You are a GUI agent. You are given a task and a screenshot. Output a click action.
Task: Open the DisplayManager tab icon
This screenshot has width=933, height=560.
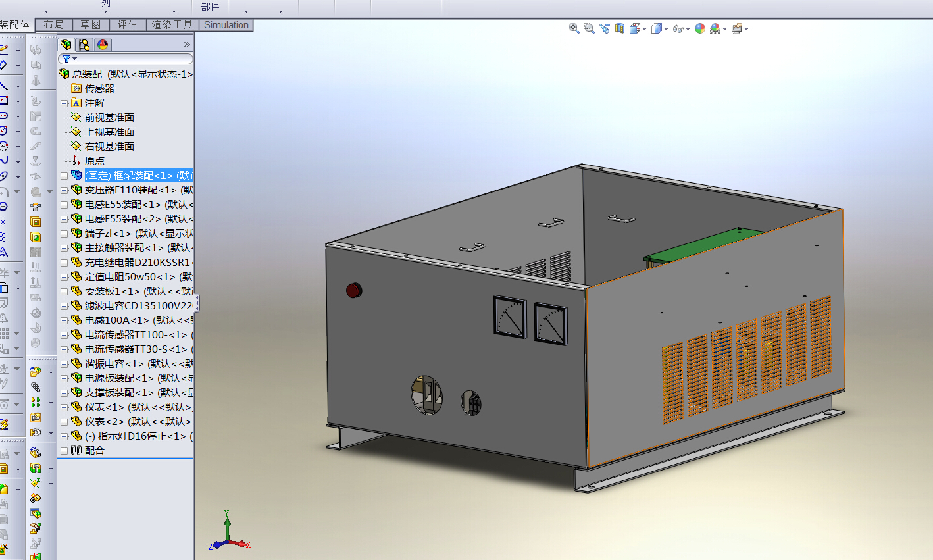click(x=102, y=45)
